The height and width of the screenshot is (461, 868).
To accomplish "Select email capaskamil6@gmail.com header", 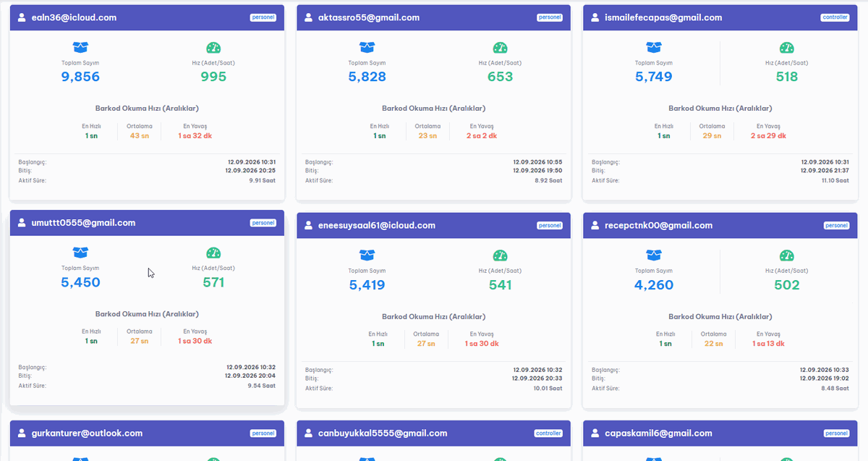I will click(x=657, y=433).
